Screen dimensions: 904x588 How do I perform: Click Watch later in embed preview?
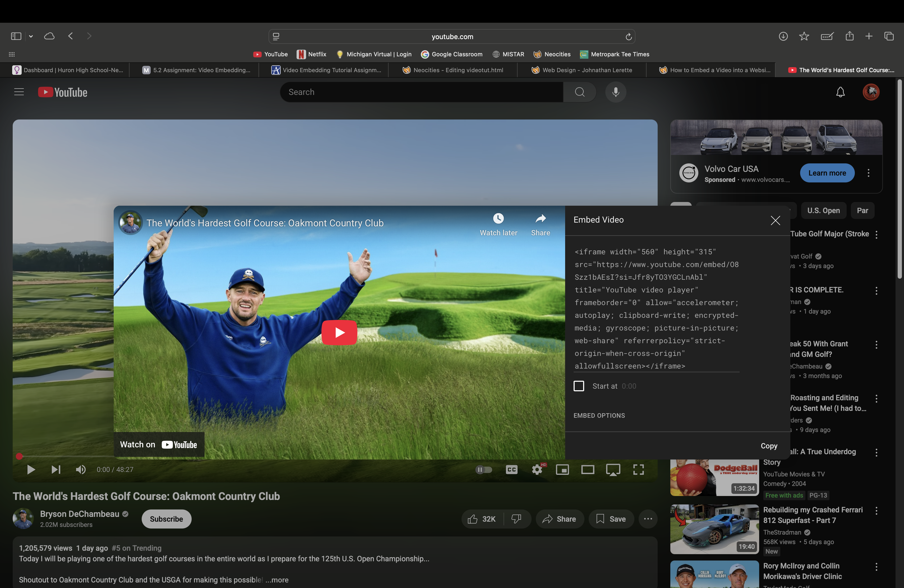click(x=498, y=224)
